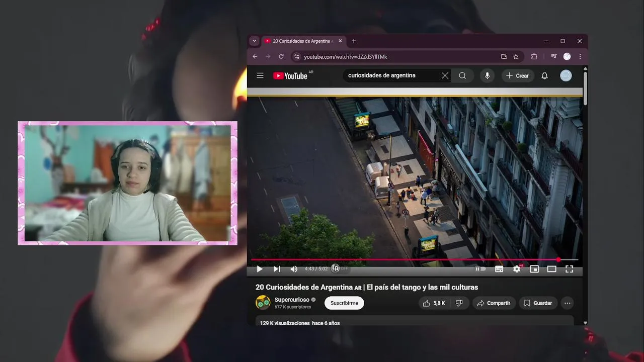
Task: Expand the description showing 129 K visualizaciones
Action: 415,321
